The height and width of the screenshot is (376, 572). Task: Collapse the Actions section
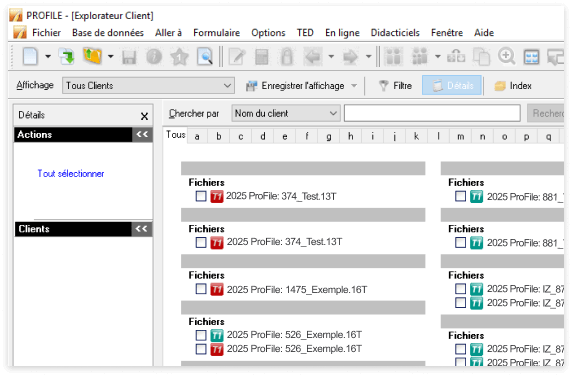(142, 135)
